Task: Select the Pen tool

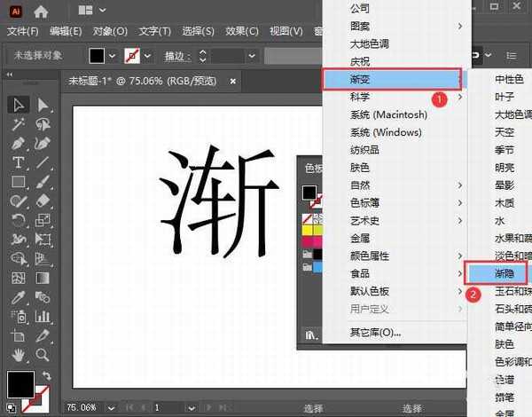Action: pos(18,143)
